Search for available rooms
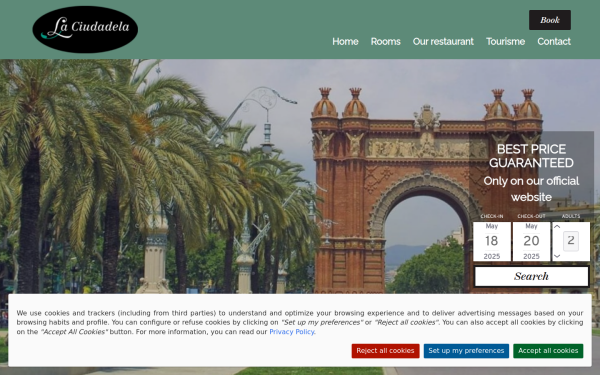Screen dimensions: 600x375 [x=532, y=276]
